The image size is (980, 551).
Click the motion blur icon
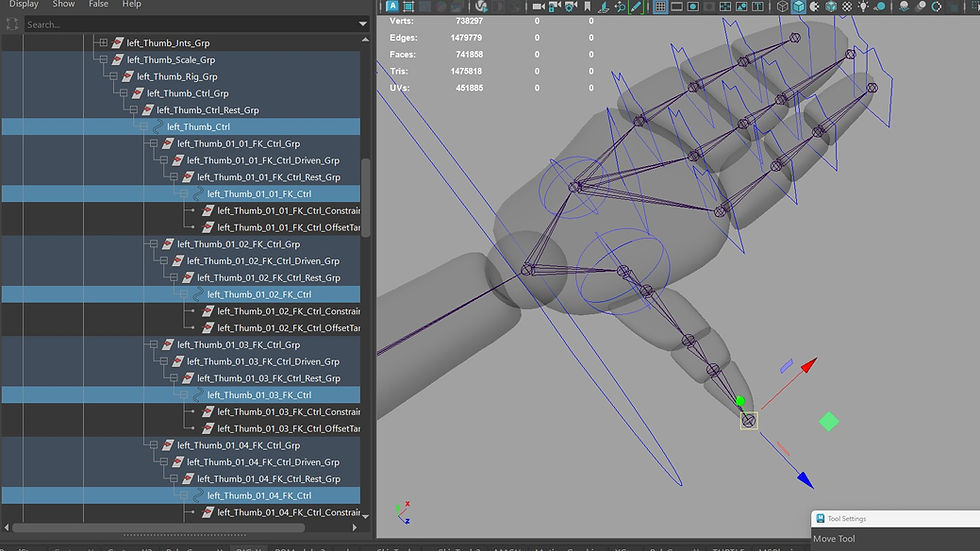click(920, 6)
